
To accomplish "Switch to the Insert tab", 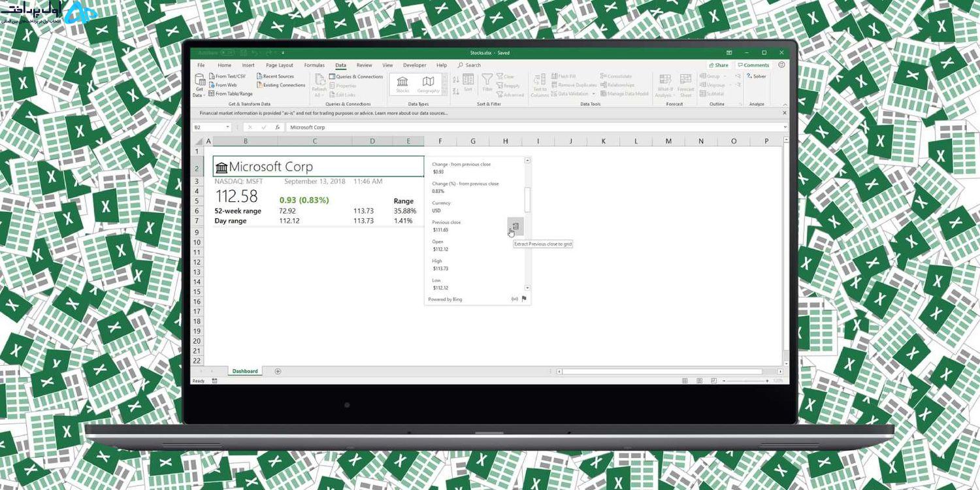I will point(248,65).
